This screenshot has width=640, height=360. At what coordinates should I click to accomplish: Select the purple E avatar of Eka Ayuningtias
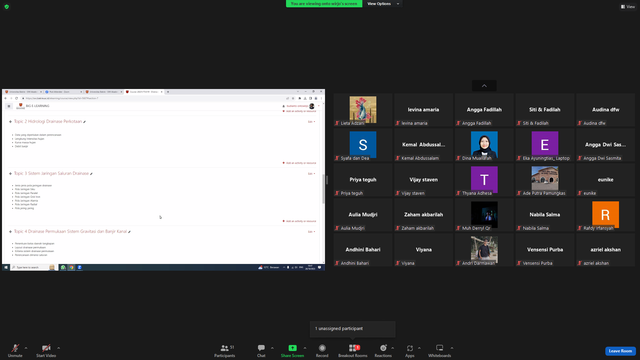[544, 144]
